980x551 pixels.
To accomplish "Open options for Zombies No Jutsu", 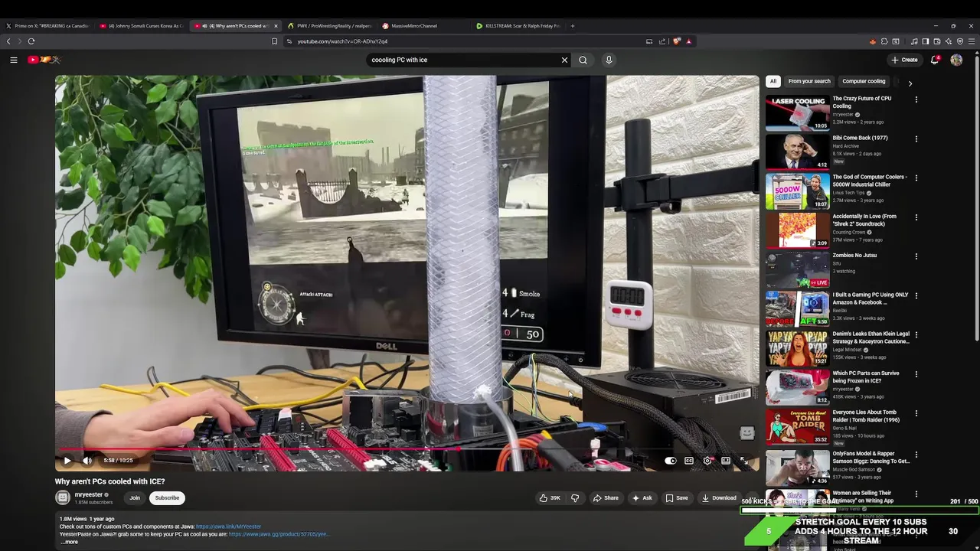I will point(916,256).
